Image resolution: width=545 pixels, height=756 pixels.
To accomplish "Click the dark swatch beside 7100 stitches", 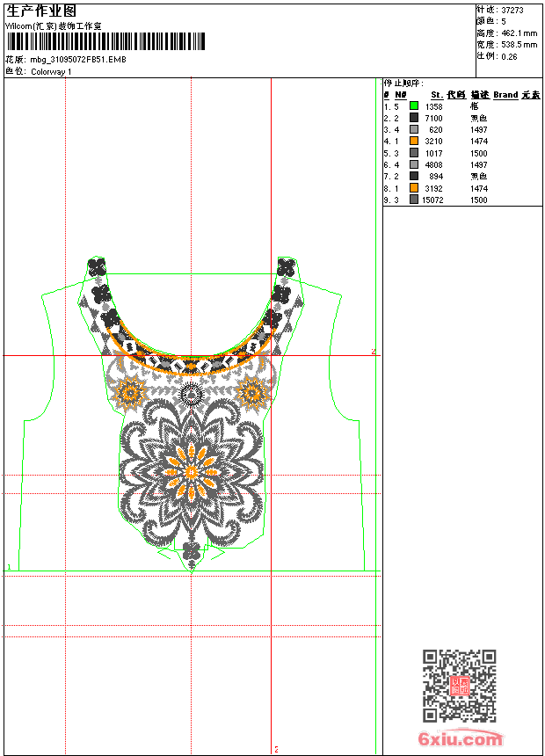I will pyautogui.click(x=414, y=117).
